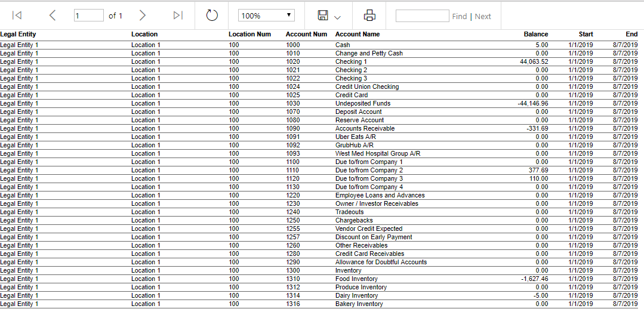Go to the previous report page
Image resolution: width=644 pixels, height=315 pixels.
[x=52, y=16]
